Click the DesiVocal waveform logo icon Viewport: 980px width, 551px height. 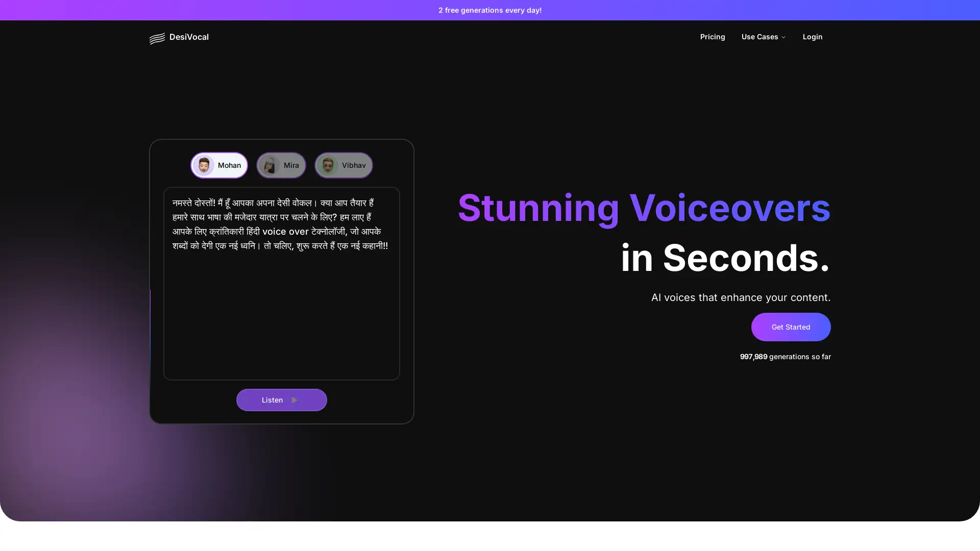[156, 38]
